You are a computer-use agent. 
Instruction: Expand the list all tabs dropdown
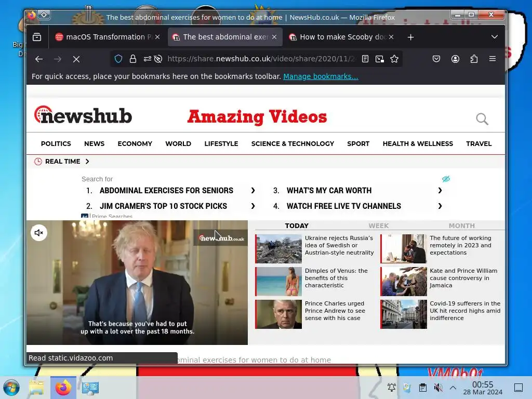coord(495,37)
